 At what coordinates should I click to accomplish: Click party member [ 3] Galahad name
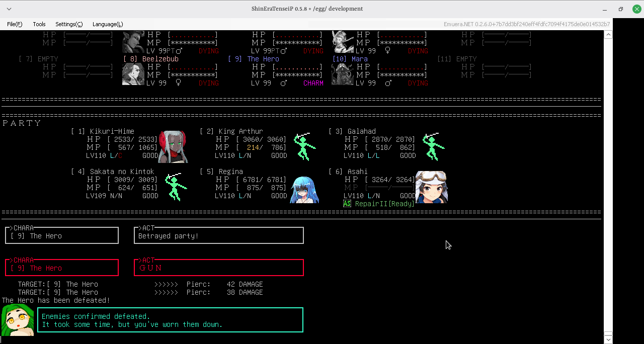tap(352, 131)
